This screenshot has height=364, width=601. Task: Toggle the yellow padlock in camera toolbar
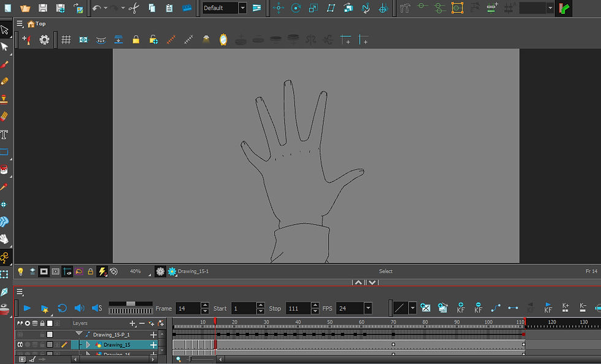coord(136,39)
